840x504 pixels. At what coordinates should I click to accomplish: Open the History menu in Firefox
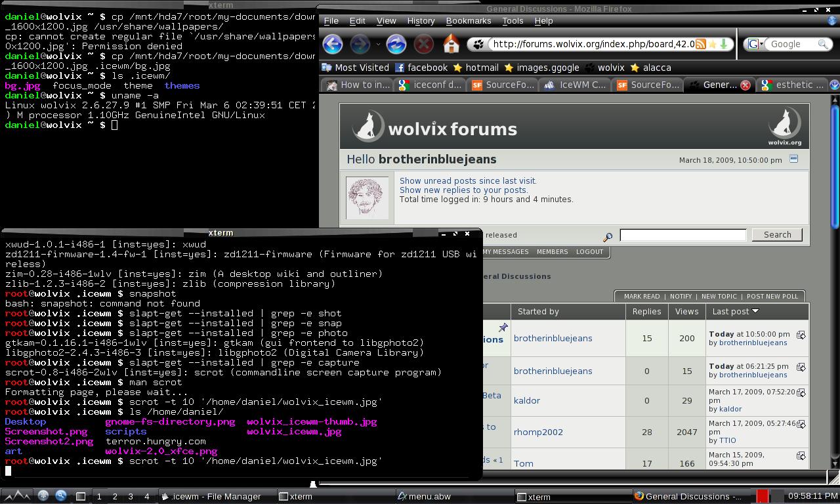[x=421, y=21]
